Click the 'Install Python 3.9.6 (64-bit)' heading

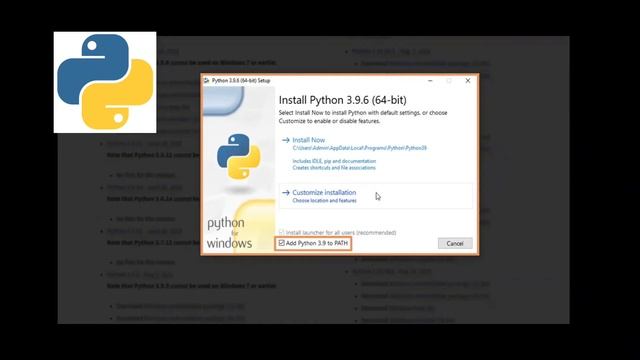(342, 100)
